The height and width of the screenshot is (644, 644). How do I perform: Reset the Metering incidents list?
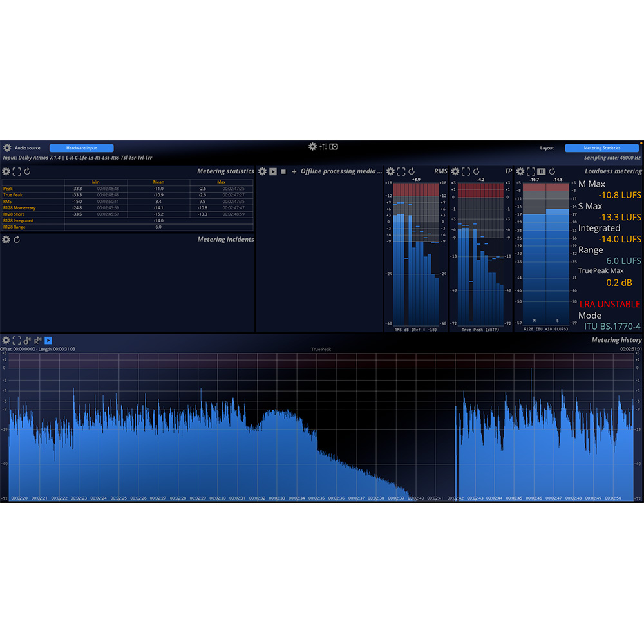17,240
